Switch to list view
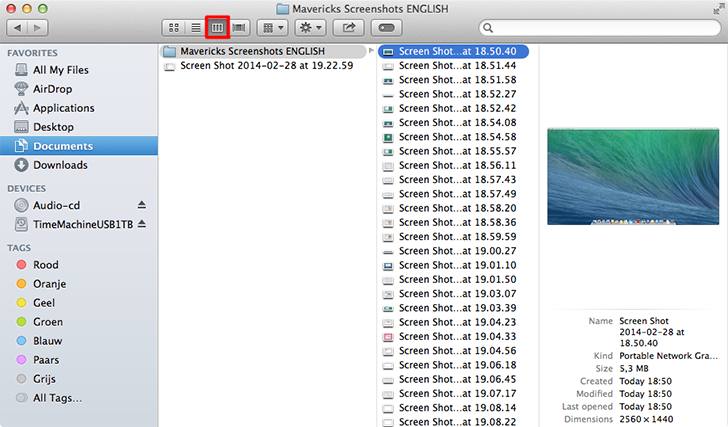728x427 pixels. 196,28
